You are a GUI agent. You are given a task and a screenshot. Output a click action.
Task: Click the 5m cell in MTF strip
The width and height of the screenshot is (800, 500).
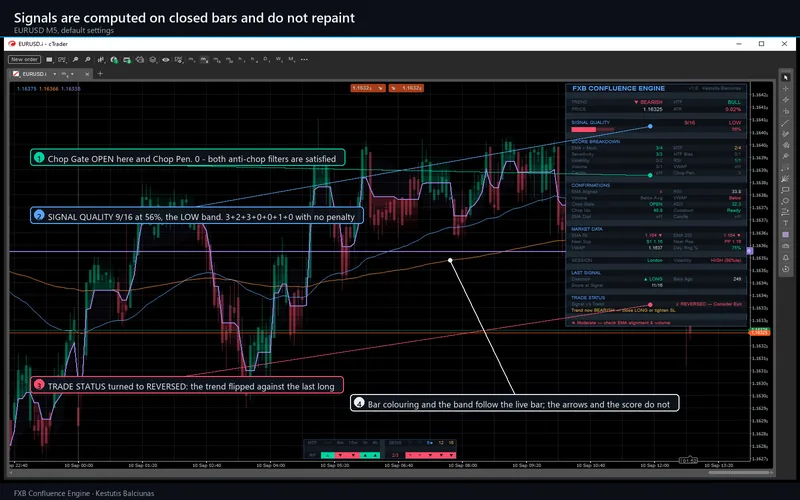tap(340, 443)
